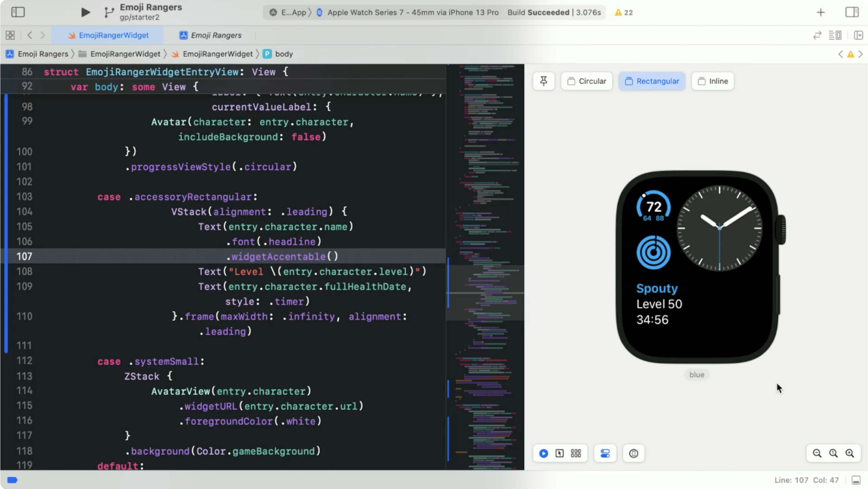Toggle the right inspector panel
This screenshot has width=868, height=489.
point(851,12)
